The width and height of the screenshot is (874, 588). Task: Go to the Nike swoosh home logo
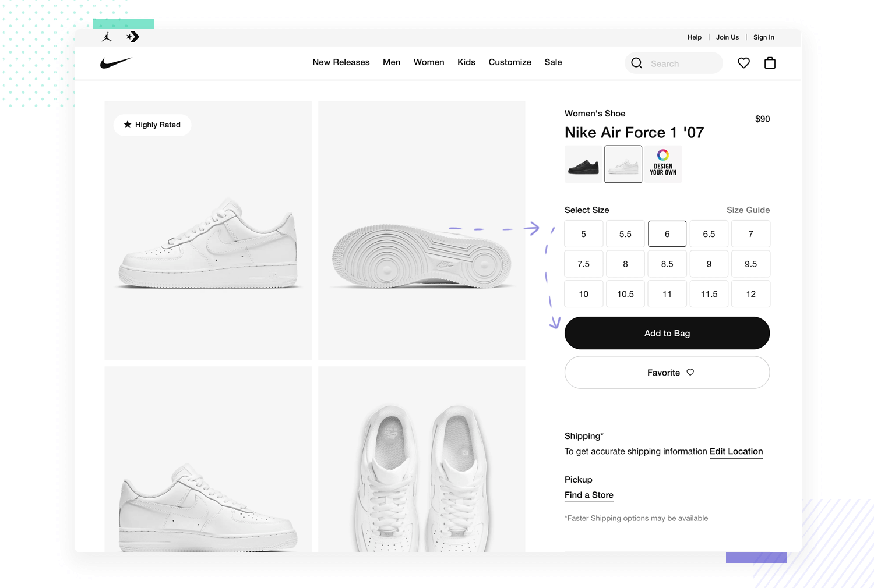pyautogui.click(x=116, y=63)
